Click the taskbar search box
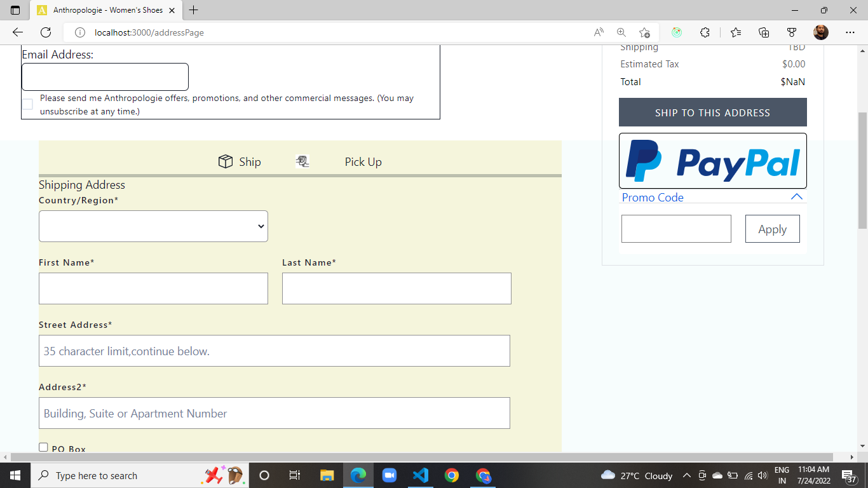Viewport: 868px width, 488px height. (x=140, y=475)
